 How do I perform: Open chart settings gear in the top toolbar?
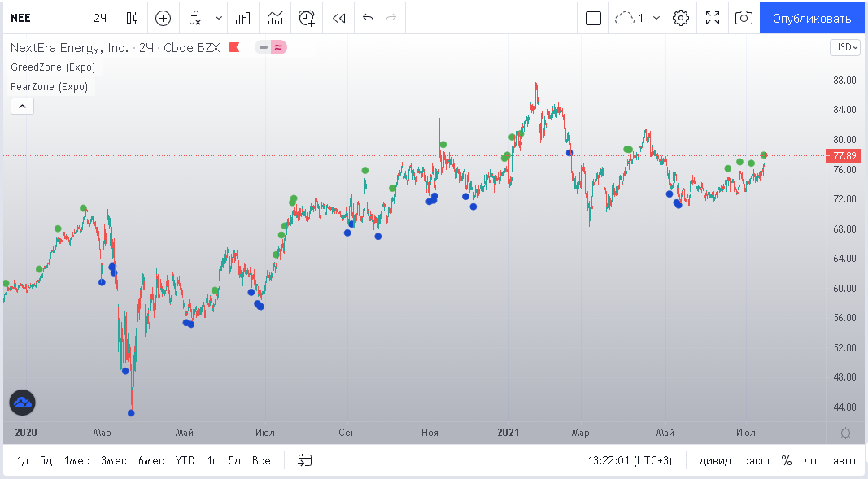point(681,18)
